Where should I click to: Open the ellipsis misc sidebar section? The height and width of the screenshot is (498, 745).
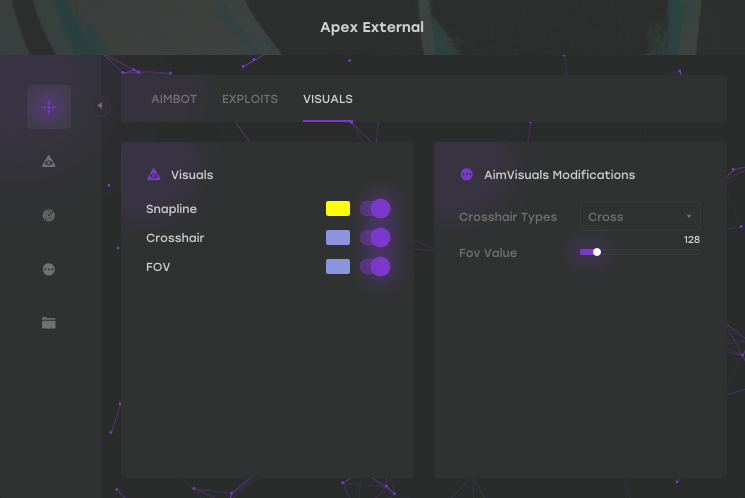click(48, 269)
